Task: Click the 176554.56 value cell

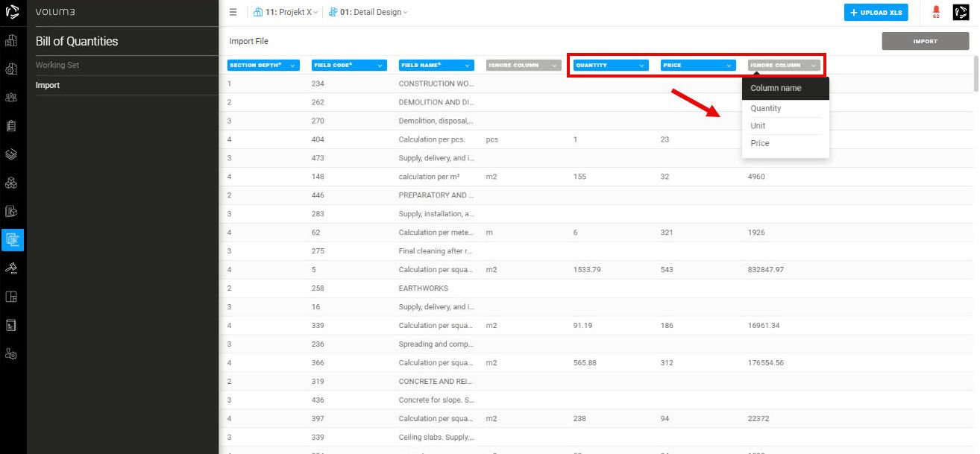Action: point(765,363)
